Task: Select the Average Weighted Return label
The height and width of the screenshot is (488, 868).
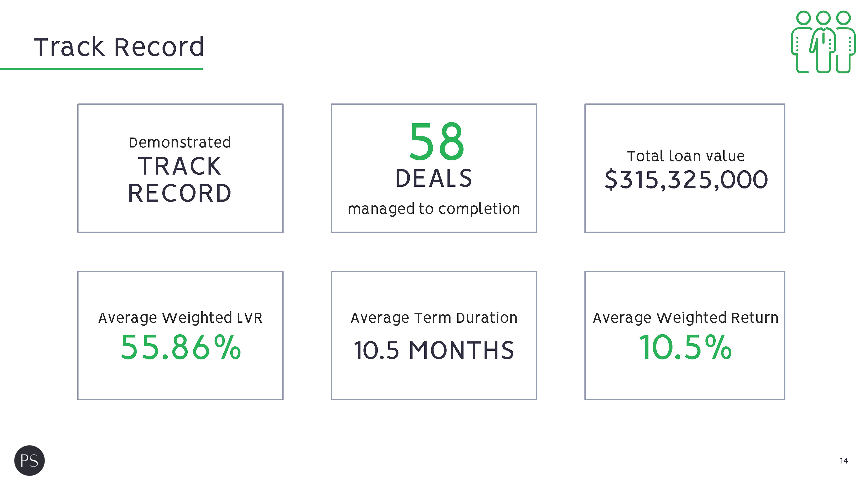Action: (x=686, y=318)
